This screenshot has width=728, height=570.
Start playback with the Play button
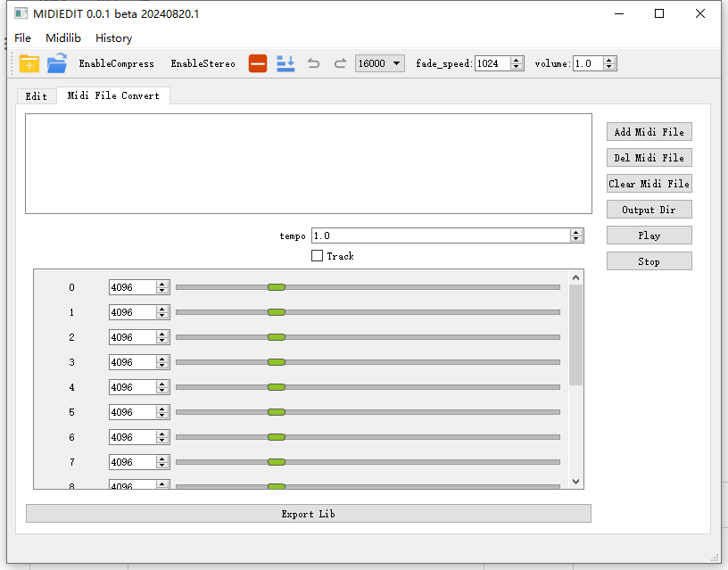pyautogui.click(x=649, y=235)
